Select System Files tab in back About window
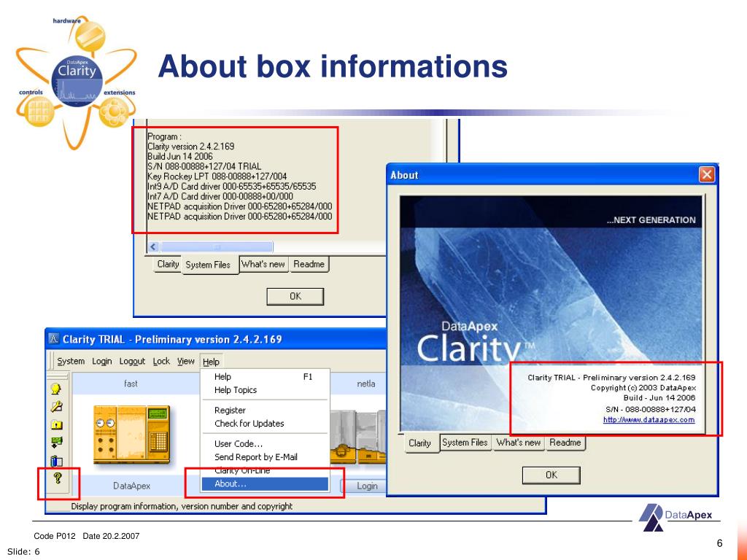747x560 pixels. click(x=208, y=265)
